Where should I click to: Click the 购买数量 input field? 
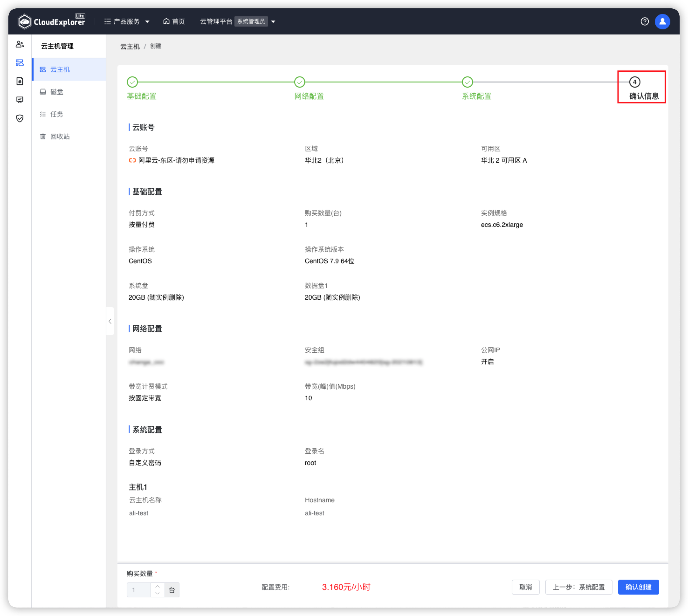point(139,590)
